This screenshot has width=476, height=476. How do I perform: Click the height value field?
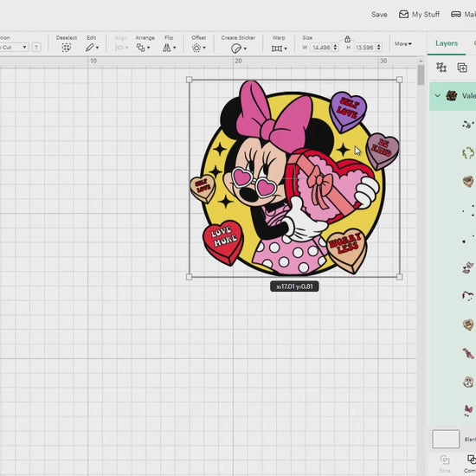pyautogui.click(x=364, y=48)
